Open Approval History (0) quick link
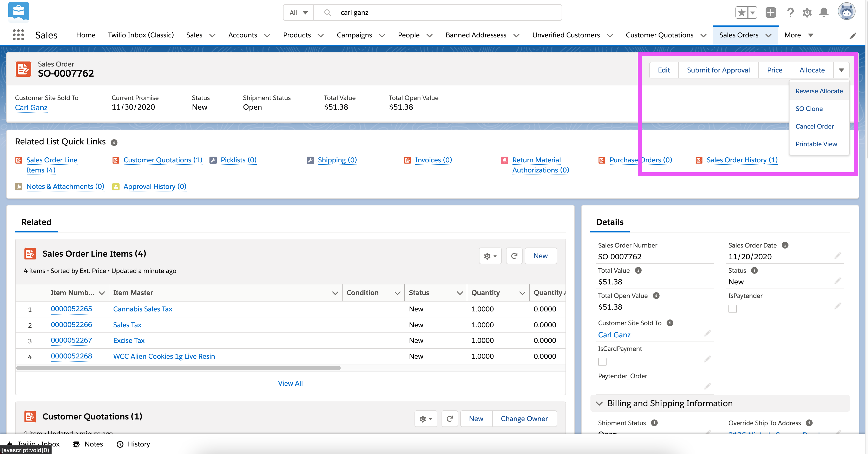The height and width of the screenshot is (454, 868). point(155,186)
